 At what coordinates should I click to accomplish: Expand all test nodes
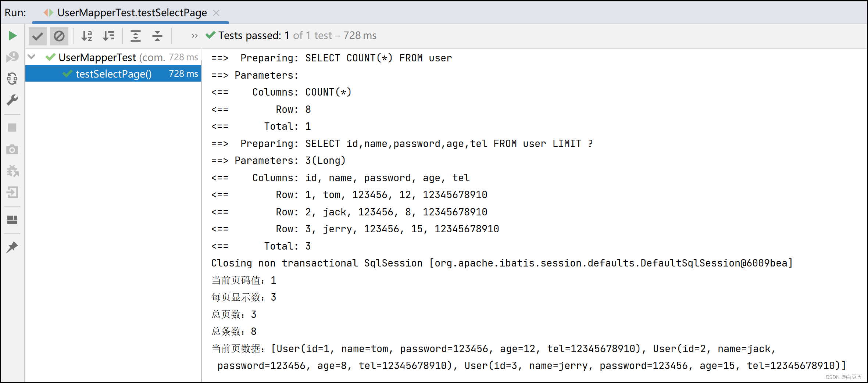click(136, 36)
